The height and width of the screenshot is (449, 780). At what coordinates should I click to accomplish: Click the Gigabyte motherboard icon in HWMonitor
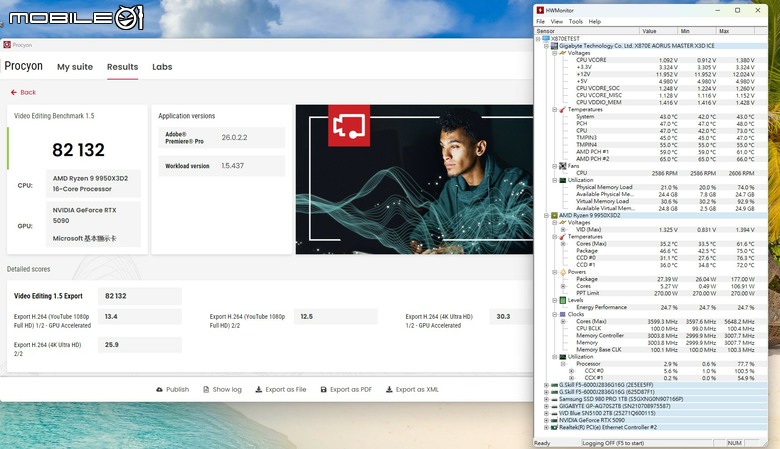554,46
